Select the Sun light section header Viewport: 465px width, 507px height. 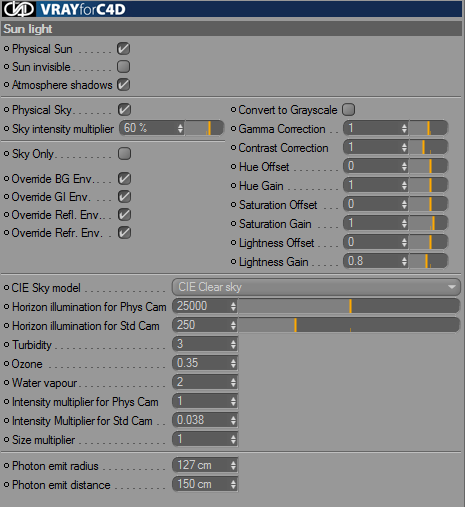click(231, 29)
